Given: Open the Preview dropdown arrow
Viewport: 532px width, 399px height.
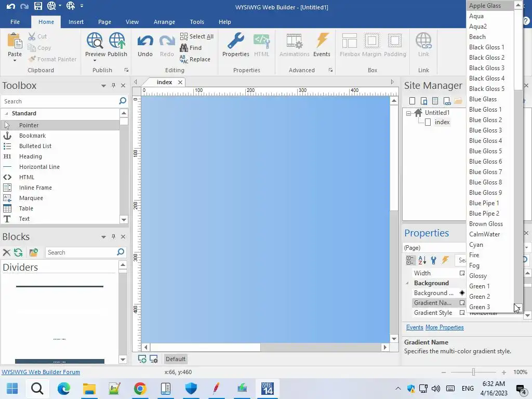Looking at the screenshot, I should [x=95, y=61].
